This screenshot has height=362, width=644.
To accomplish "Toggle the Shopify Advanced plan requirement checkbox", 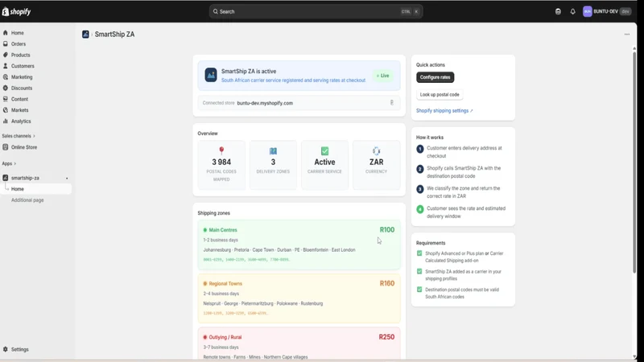I will click(x=419, y=253).
